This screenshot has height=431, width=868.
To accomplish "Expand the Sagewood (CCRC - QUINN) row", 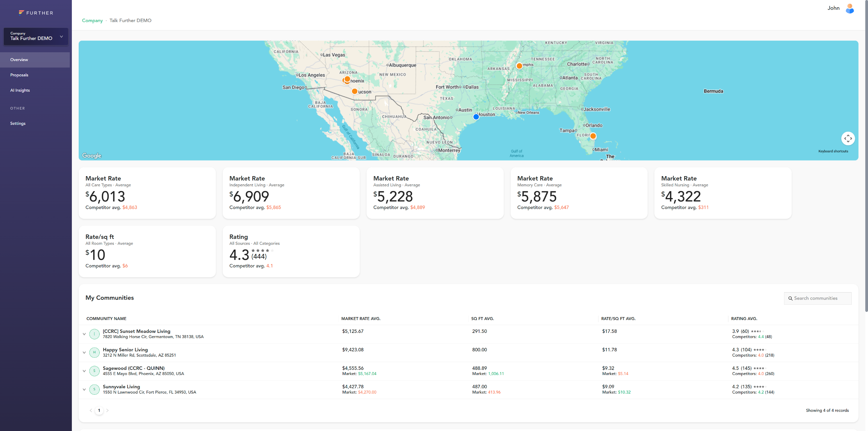I will 84,371.
